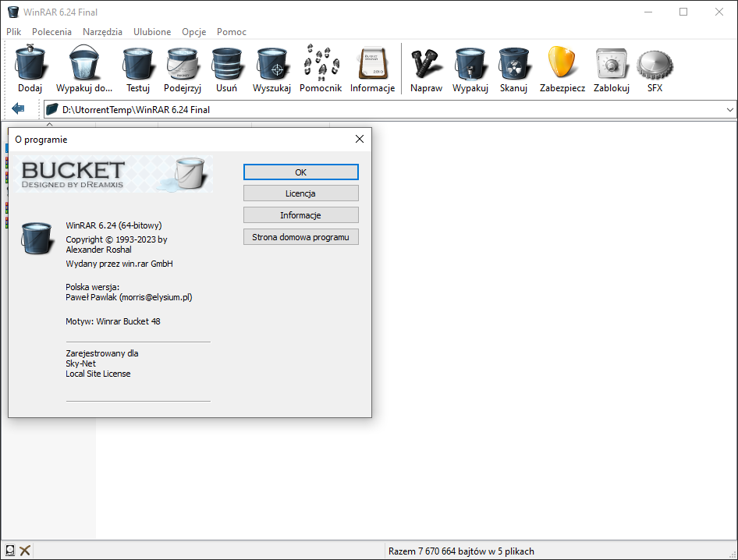The width and height of the screenshot is (738, 560).
Task: Click the Informacje clipboard toolbar icon
Action: pos(373,62)
